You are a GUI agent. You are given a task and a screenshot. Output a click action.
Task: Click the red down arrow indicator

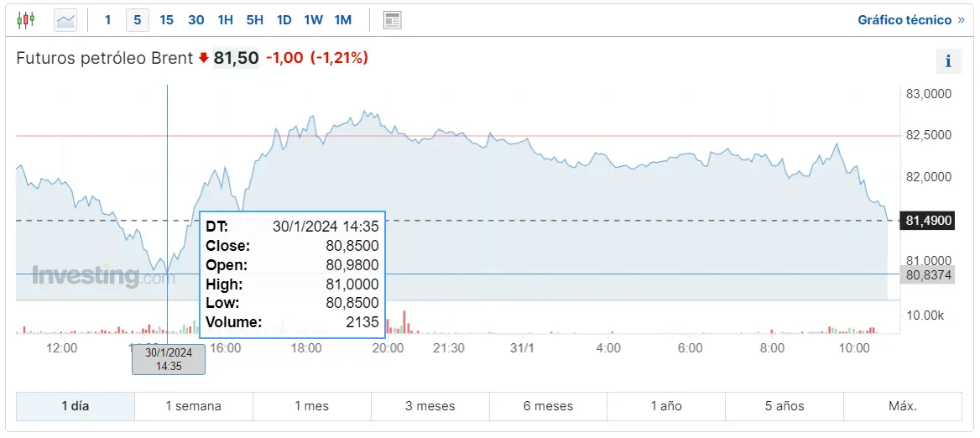tap(203, 58)
